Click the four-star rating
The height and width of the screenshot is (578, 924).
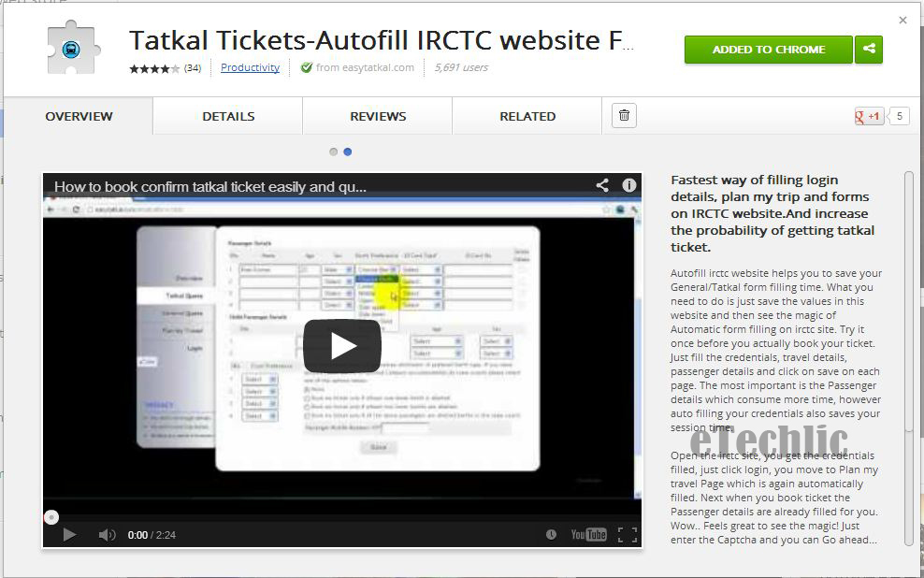click(154, 68)
